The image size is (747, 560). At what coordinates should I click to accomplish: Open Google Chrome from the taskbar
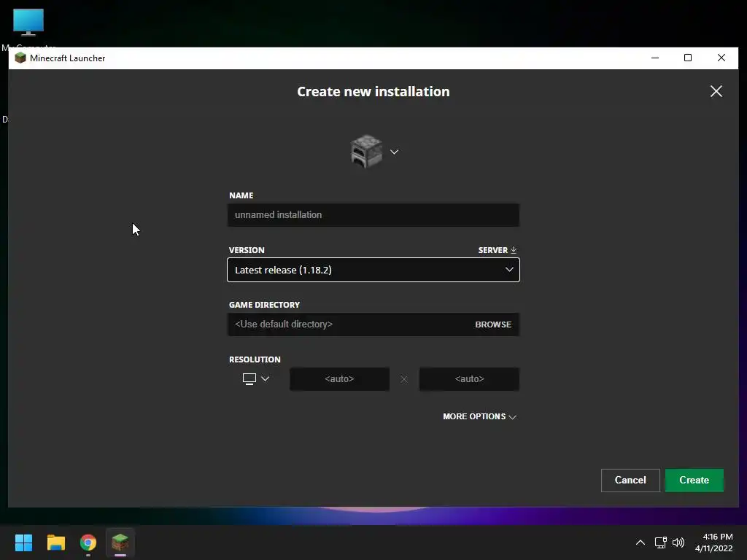coord(88,542)
